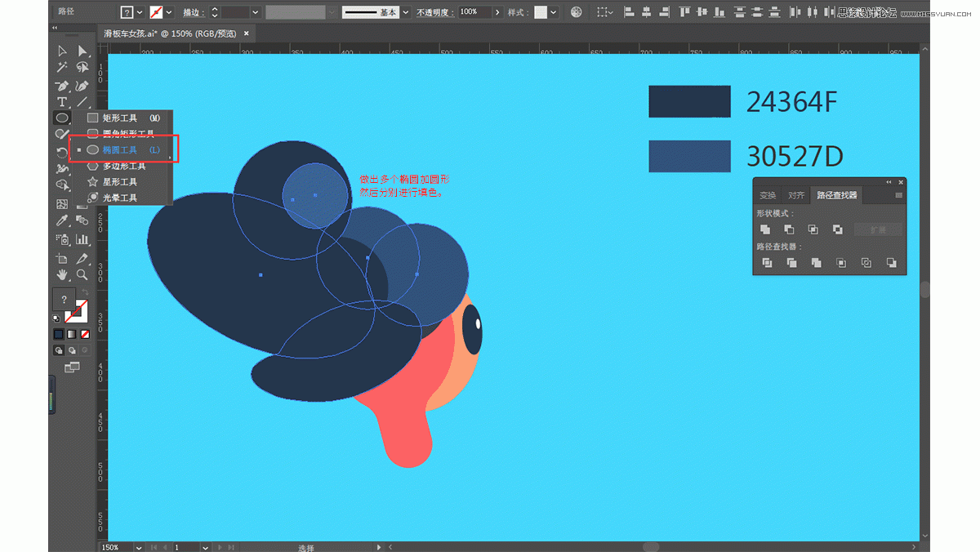Apply Minus Front in Pathfinder panel
The width and height of the screenshot is (980, 552).
[789, 230]
